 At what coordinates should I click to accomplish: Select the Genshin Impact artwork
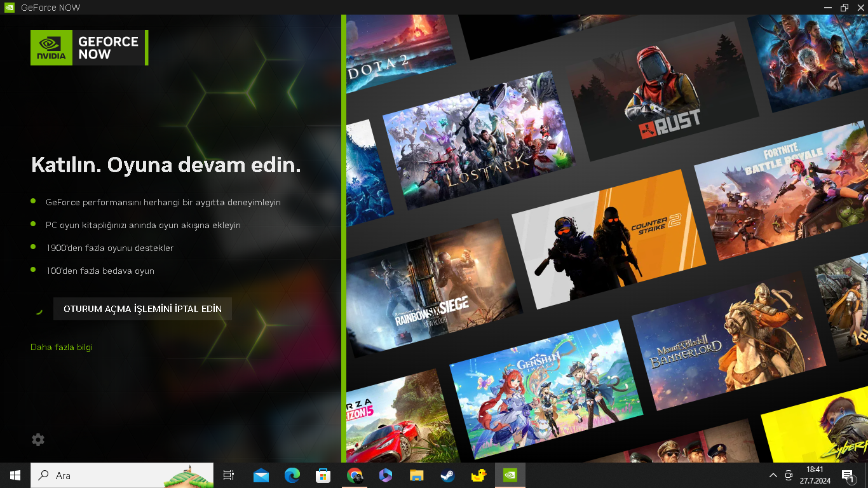548,389
